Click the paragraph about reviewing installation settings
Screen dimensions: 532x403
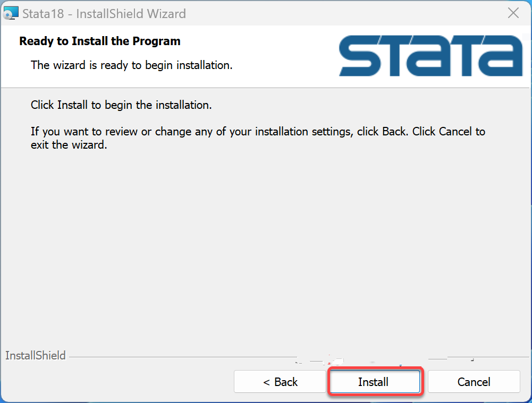[x=258, y=138]
